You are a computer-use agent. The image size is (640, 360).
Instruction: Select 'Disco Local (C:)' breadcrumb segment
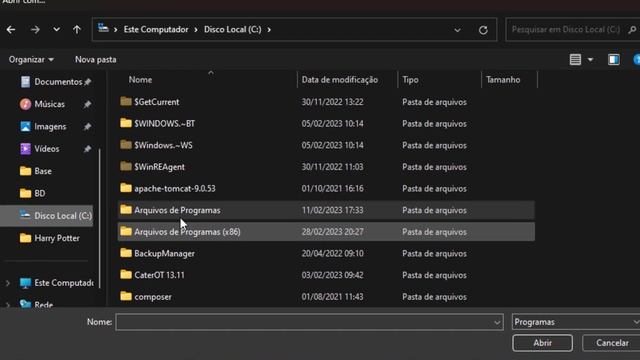[233, 29]
